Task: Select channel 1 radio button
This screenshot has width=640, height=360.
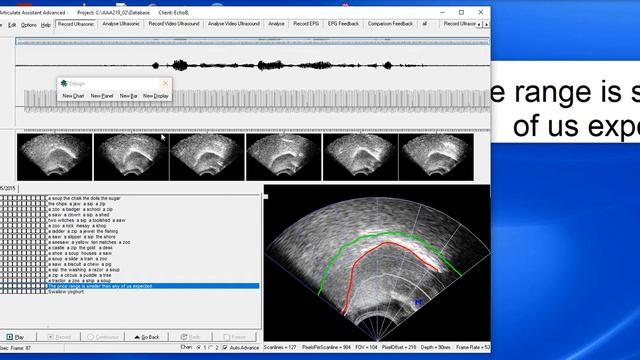Action: (x=199, y=348)
